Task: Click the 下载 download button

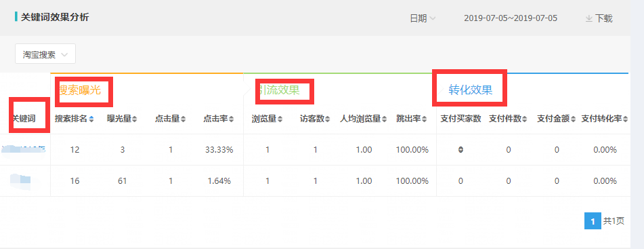Action: click(599, 18)
